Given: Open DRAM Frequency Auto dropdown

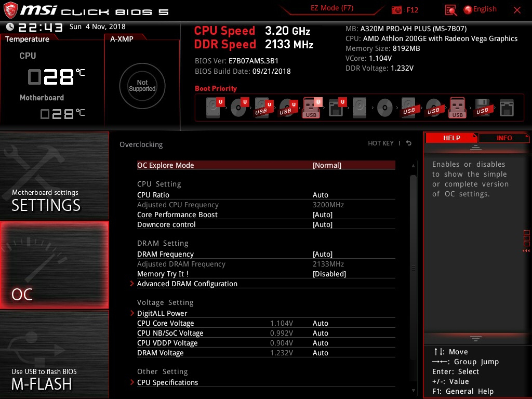Looking at the screenshot, I should tap(322, 254).
